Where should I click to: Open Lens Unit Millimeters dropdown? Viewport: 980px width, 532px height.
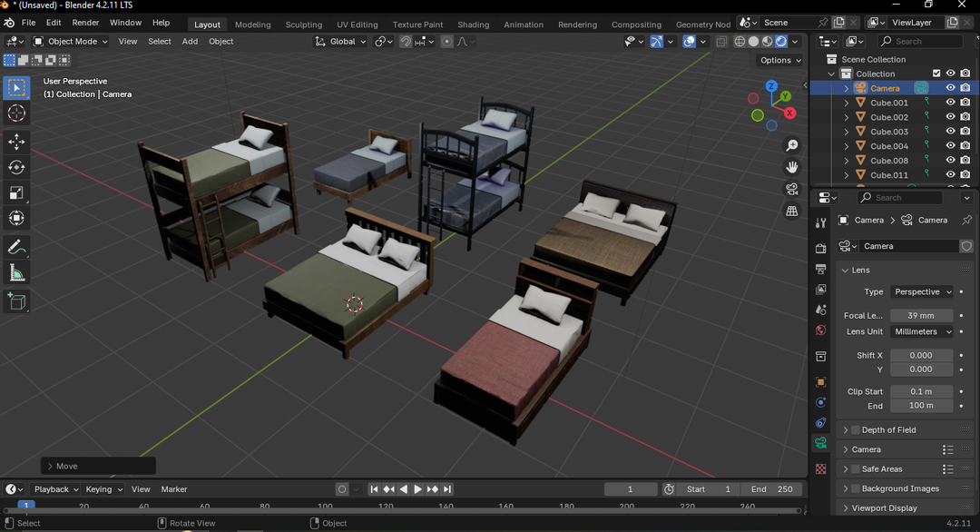[x=922, y=331]
